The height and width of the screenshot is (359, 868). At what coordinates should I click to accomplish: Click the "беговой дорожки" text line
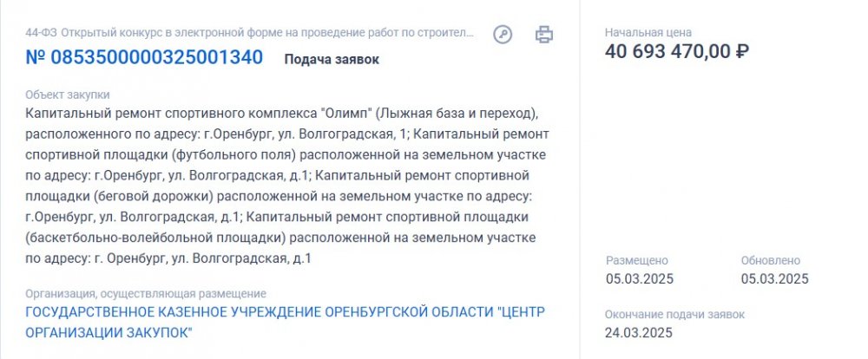(x=279, y=196)
